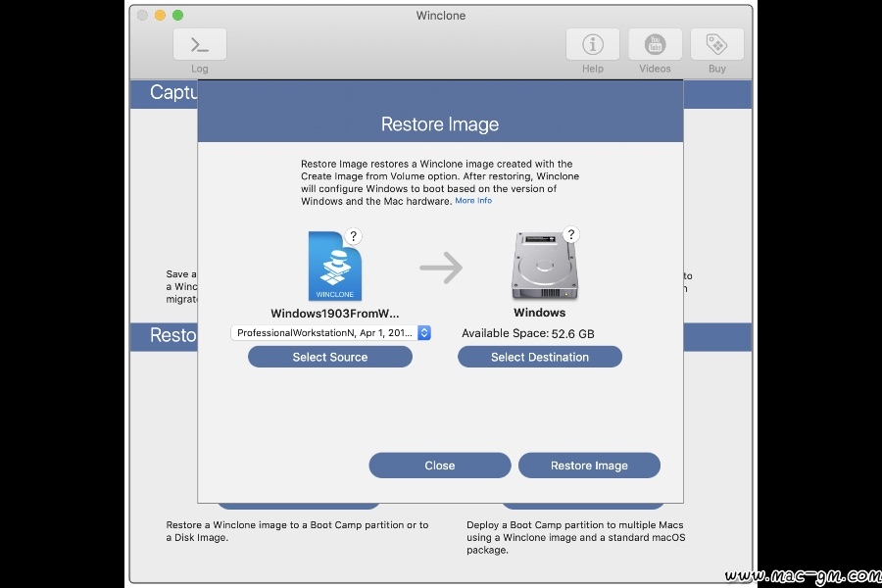Click the Select Destination button
The height and width of the screenshot is (588, 882).
pyautogui.click(x=540, y=357)
